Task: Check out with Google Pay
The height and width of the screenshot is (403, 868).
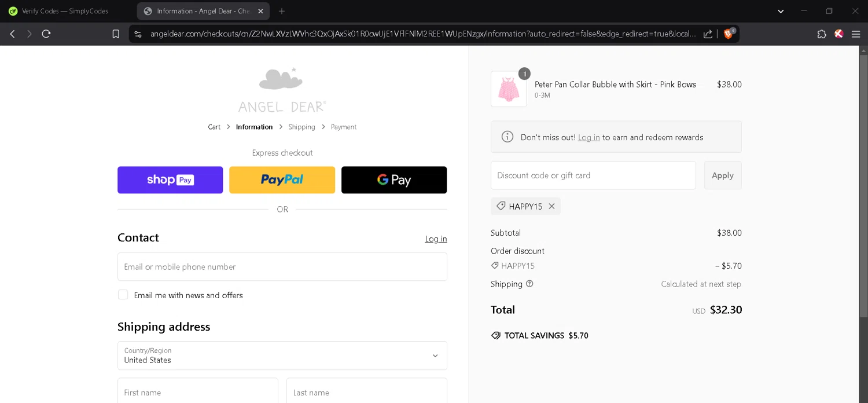Action: coord(394,180)
